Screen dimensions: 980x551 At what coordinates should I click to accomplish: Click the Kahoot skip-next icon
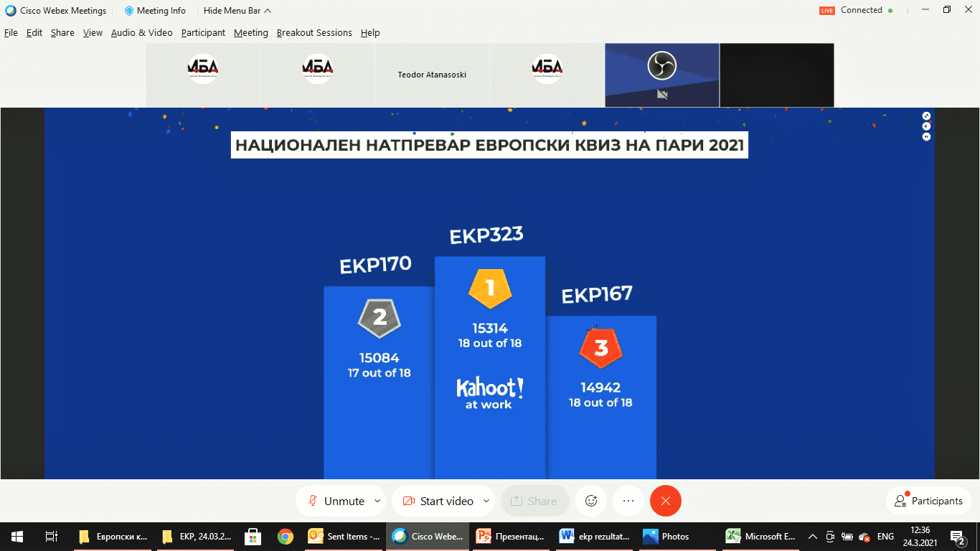point(926,137)
